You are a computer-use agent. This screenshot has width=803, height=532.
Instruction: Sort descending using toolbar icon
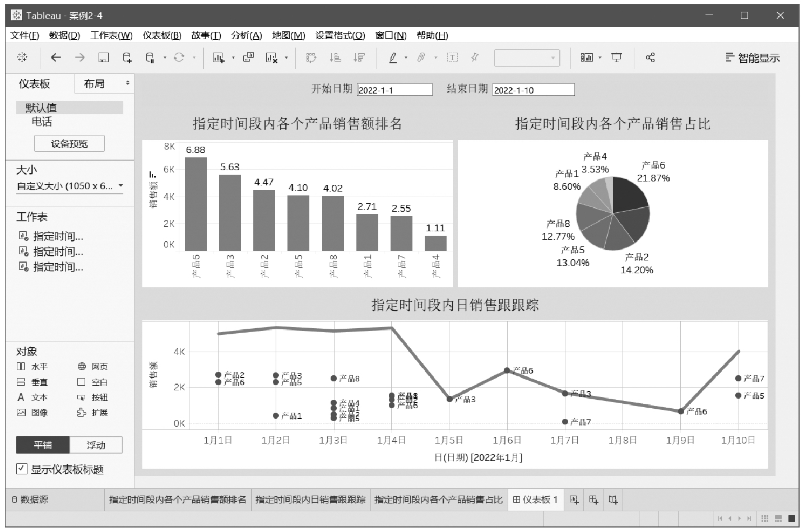tap(359, 57)
